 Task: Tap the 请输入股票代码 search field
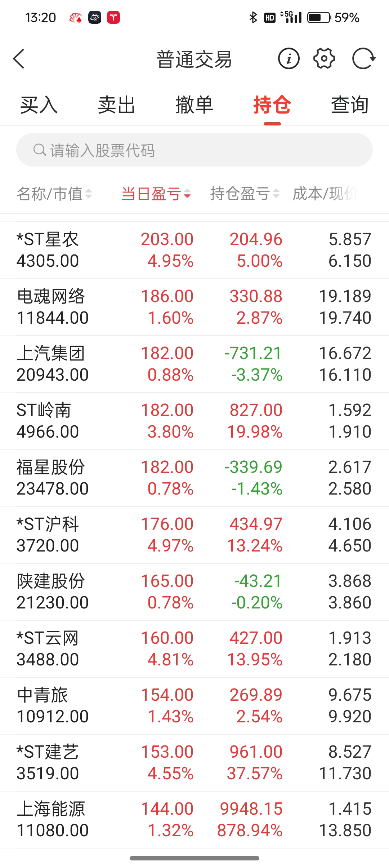[x=202, y=150]
